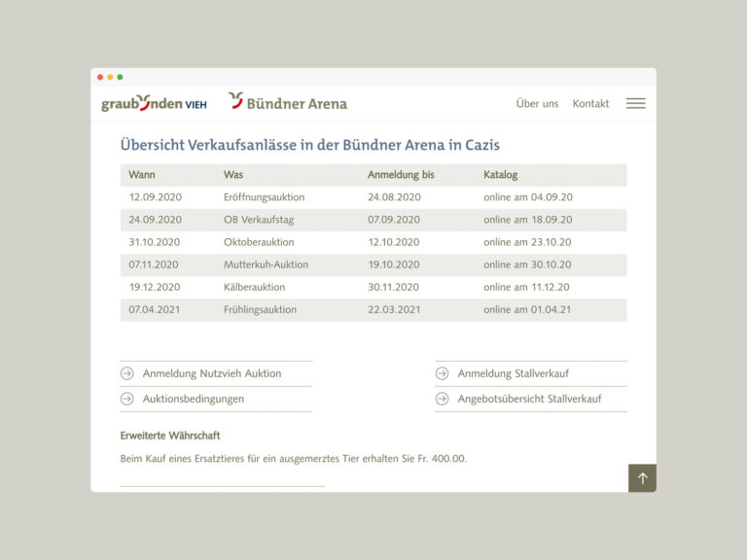Click arrow icon beside Anmeldung Nutzvieh Auktion
Image resolution: width=747 pixels, height=560 pixels.
pos(127,373)
